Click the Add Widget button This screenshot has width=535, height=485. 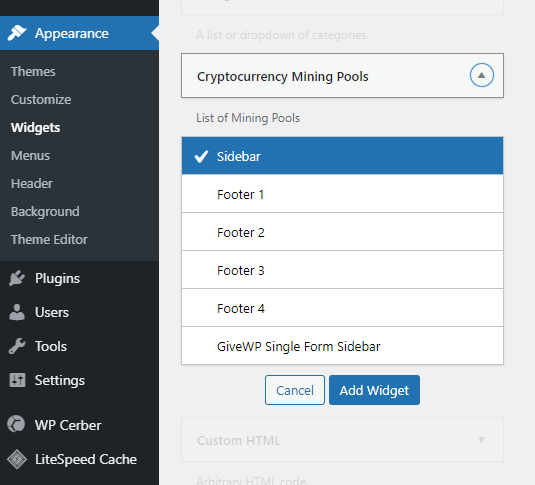(x=374, y=390)
